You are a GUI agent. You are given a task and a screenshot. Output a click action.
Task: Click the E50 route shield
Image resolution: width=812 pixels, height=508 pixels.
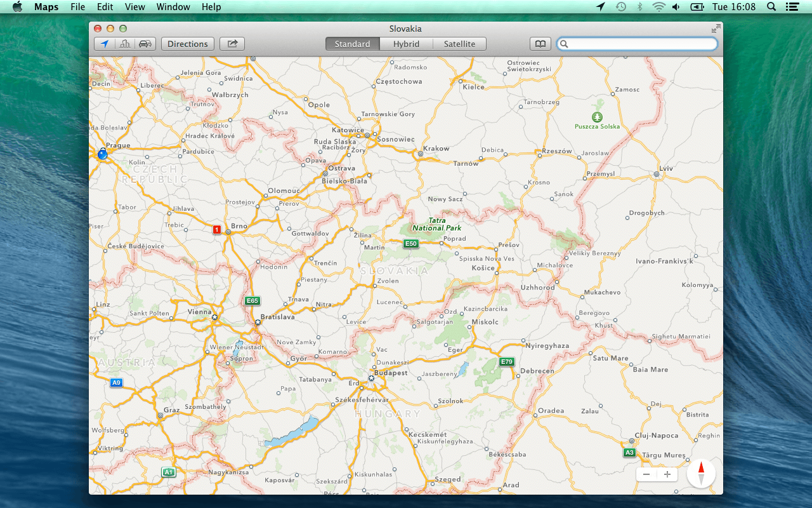point(411,244)
